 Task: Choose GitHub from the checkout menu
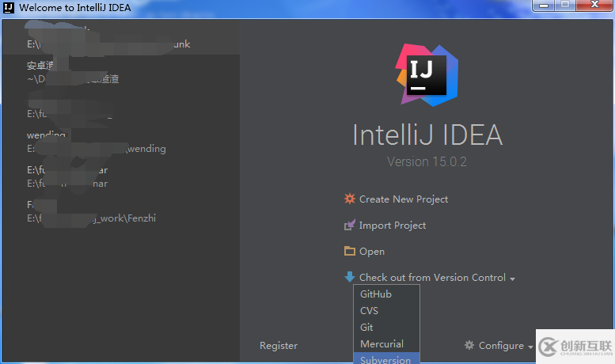[387, 294]
